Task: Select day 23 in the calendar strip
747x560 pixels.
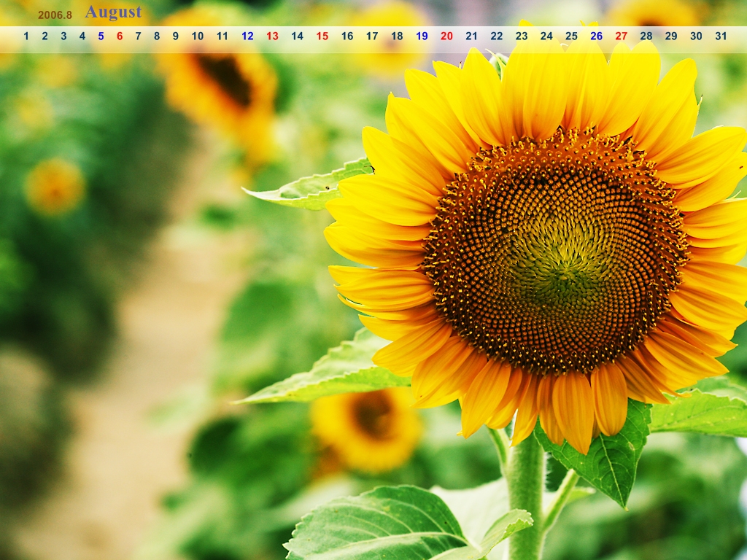Action: (x=522, y=36)
